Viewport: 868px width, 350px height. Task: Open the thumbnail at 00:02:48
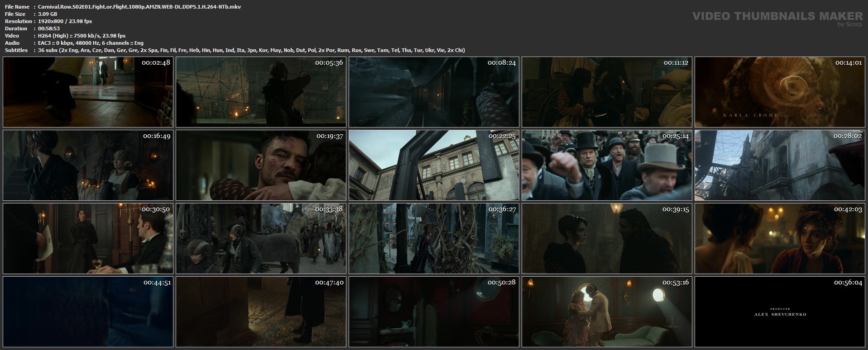click(x=88, y=92)
